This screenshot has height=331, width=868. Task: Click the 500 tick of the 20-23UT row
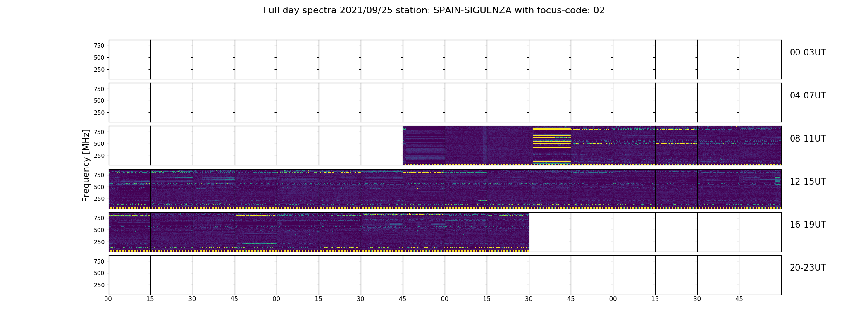click(99, 273)
